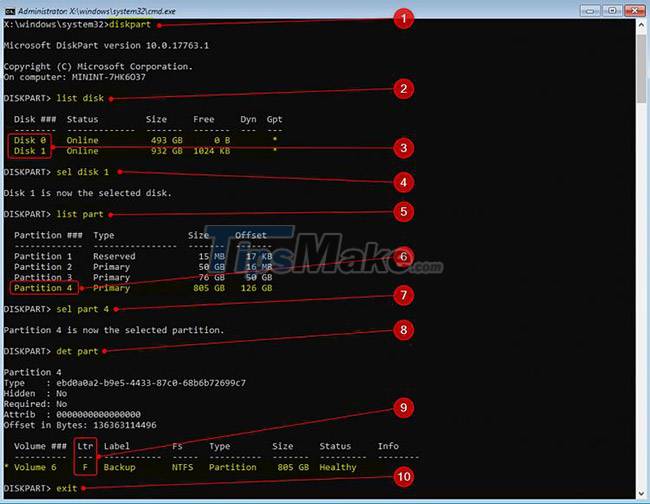
Task: Click the '126 GB' offset value
Action: 256,288
